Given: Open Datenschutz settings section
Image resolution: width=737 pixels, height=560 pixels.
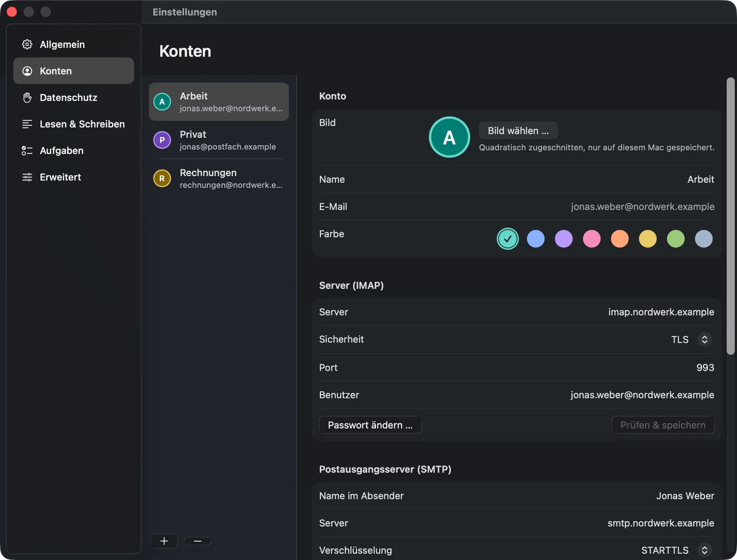Looking at the screenshot, I should (74, 97).
